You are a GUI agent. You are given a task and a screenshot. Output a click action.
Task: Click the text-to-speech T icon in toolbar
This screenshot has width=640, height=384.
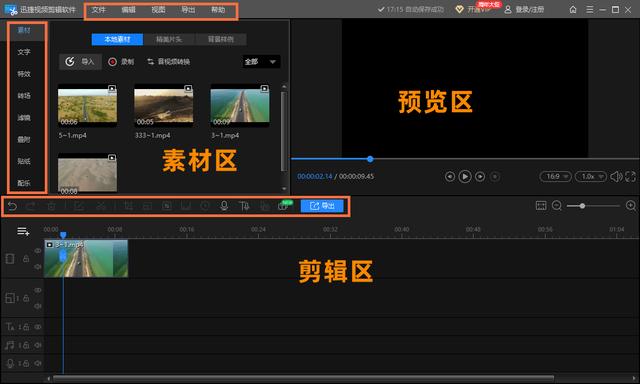click(x=244, y=206)
